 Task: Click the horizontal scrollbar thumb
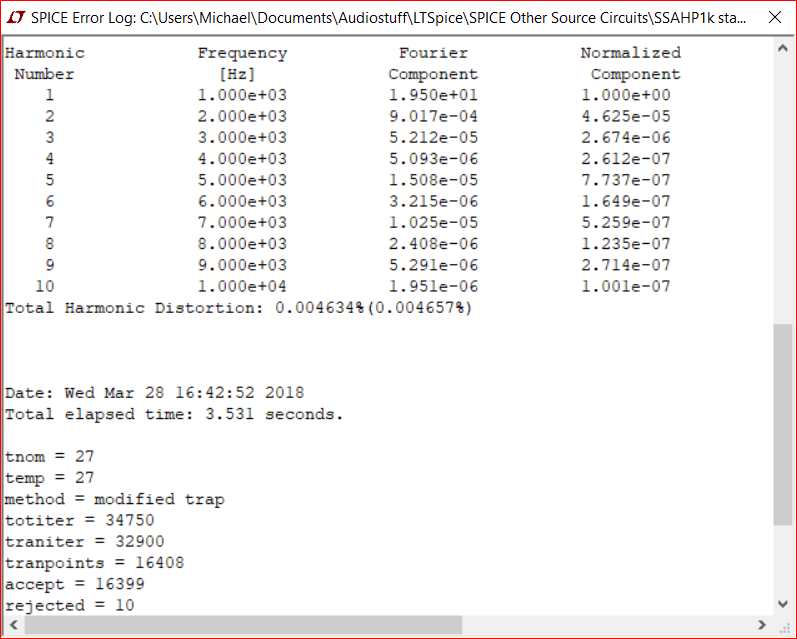243,625
